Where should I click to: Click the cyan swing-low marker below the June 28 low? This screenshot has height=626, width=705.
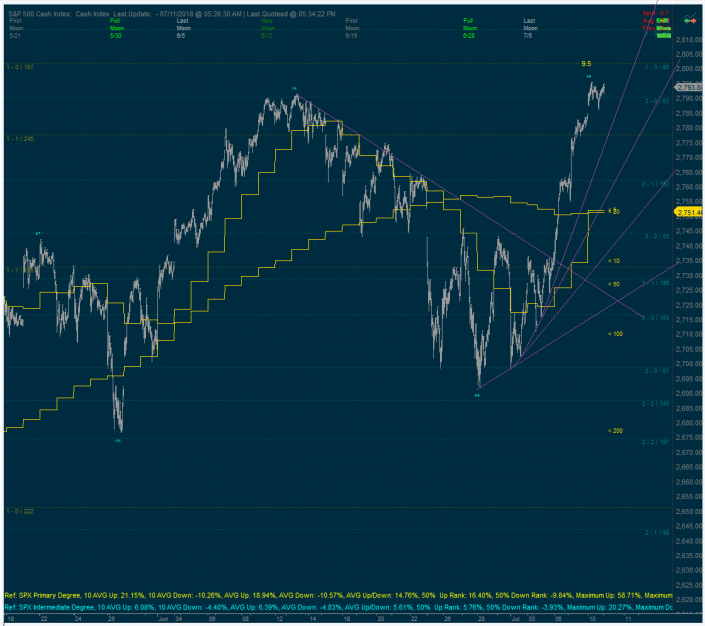[x=477, y=395]
